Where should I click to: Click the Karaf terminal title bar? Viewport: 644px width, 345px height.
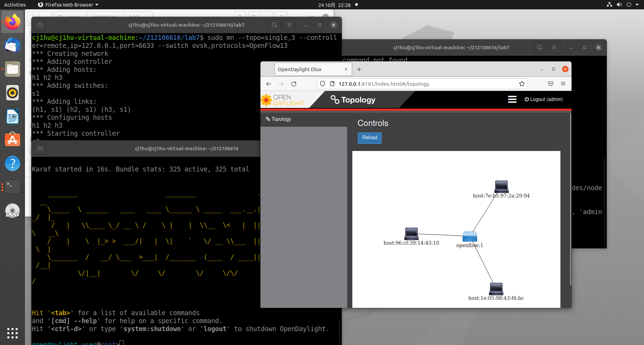click(187, 149)
